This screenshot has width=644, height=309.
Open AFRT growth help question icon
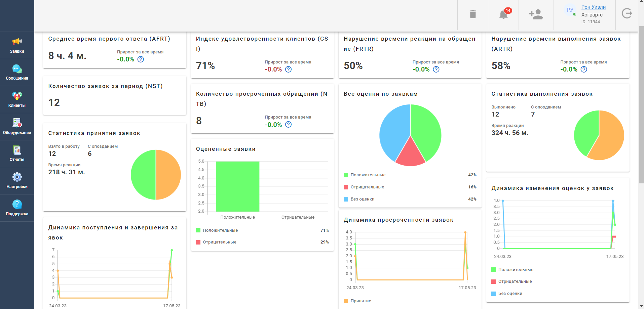tap(141, 59)
